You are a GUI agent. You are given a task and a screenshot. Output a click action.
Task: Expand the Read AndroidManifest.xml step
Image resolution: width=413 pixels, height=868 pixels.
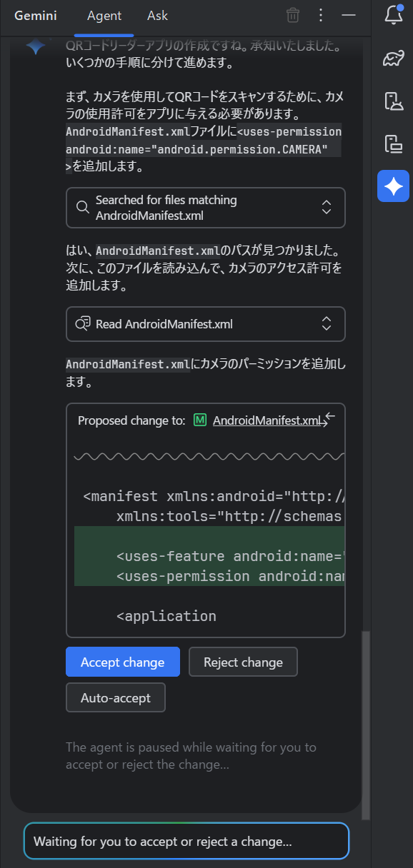[x=326, y=323]
